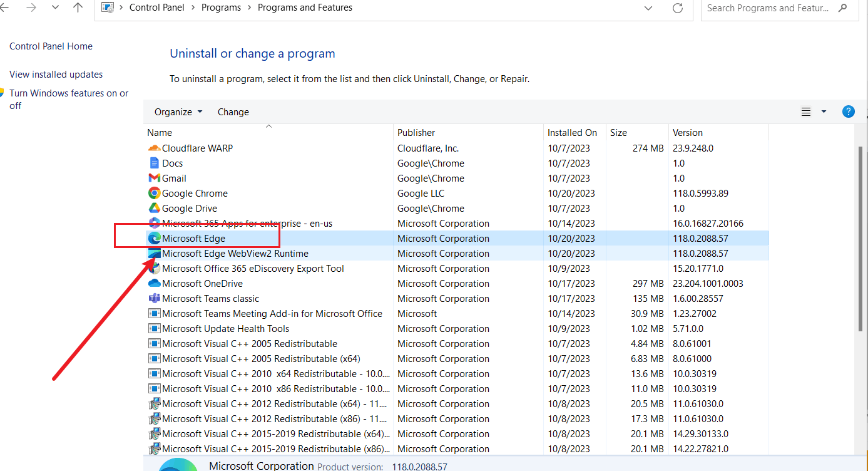Expand the arrow after Programs breadcrumb
Viewport: 868px width, 471px height.
249,8
